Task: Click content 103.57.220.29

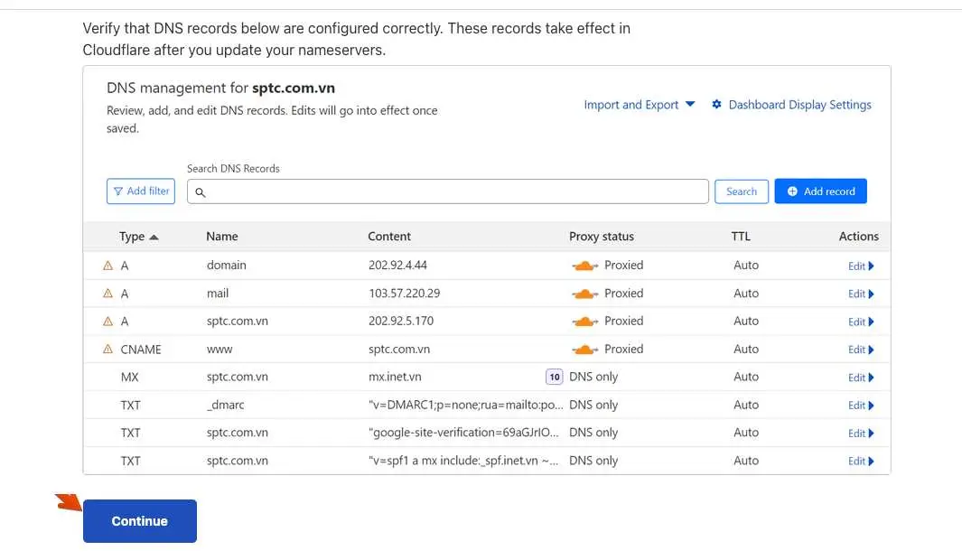Action: click(405, 294)
